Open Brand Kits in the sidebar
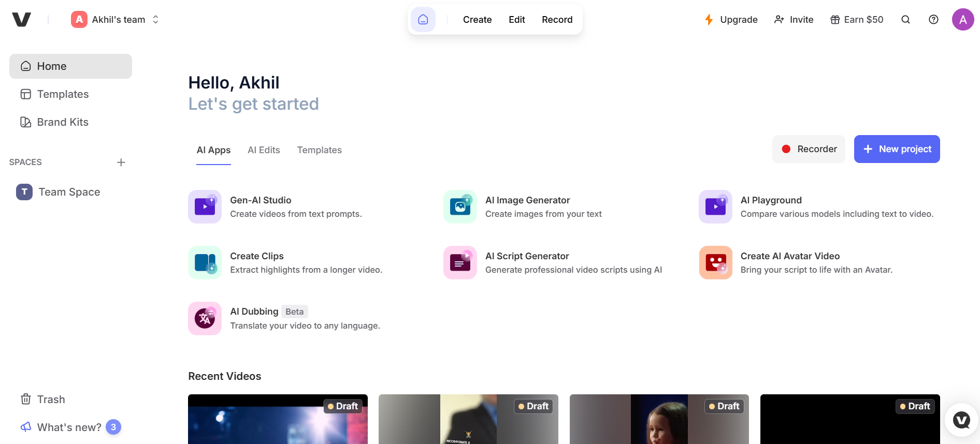This screenshot has height=444, width=980. pos(63,122)
